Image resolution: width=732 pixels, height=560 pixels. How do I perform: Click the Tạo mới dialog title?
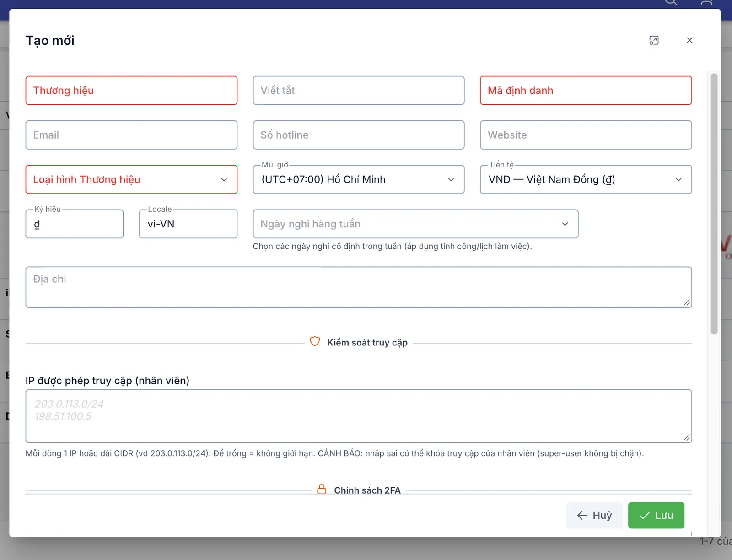(50, 40)
